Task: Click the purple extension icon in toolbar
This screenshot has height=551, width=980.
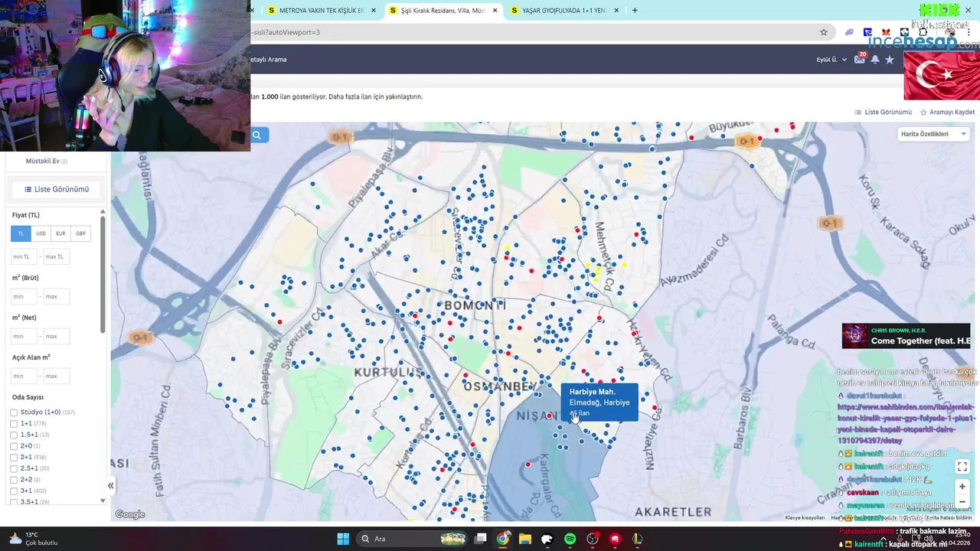Action: click(x=849, y=32)
